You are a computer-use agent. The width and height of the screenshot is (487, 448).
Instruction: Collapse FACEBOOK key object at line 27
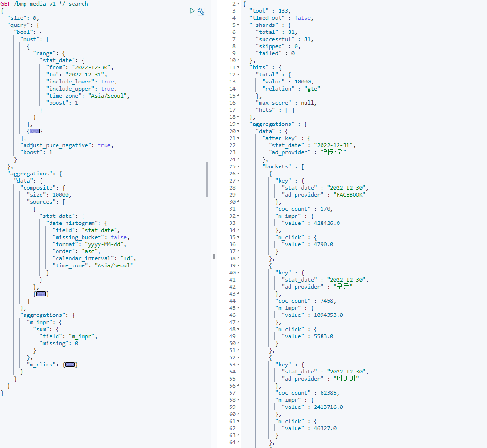tap(238, 181)
